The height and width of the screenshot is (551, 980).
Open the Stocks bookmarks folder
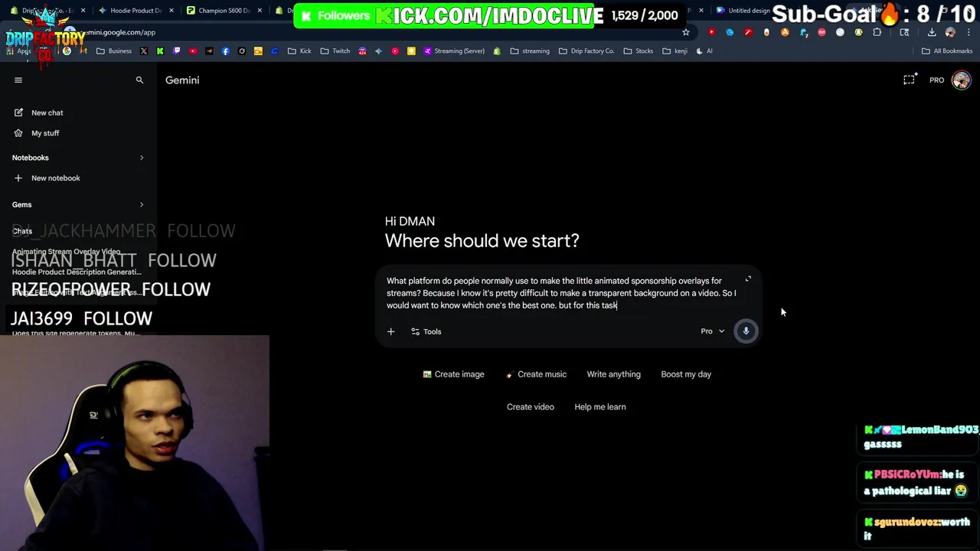pyautogui.click(x=639, y=51)
